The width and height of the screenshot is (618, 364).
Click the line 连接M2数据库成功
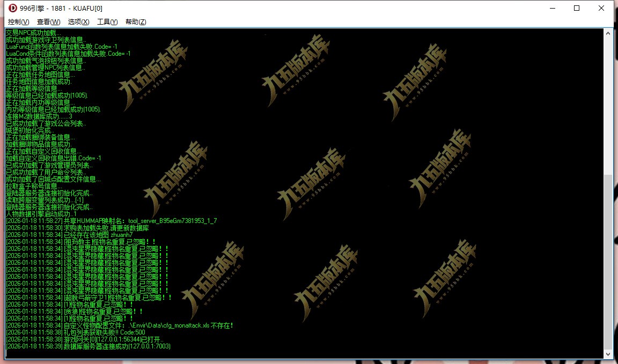(x=39, y=116)
